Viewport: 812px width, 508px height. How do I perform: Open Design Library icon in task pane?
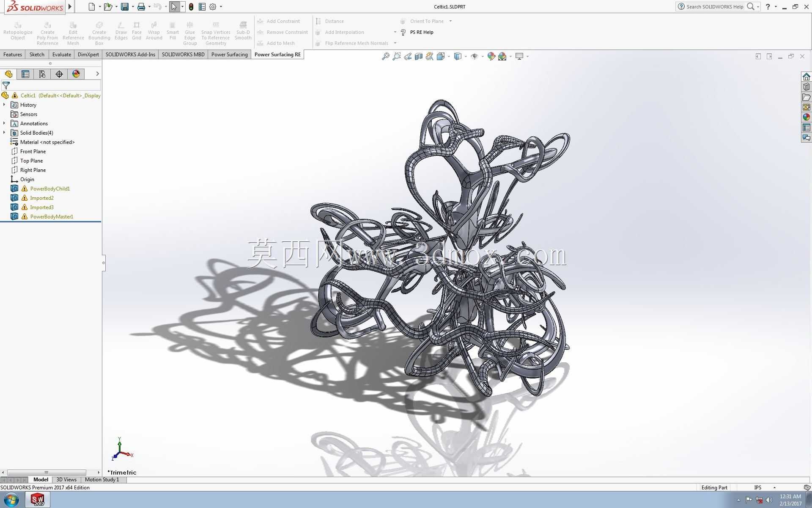pos(807,87)
